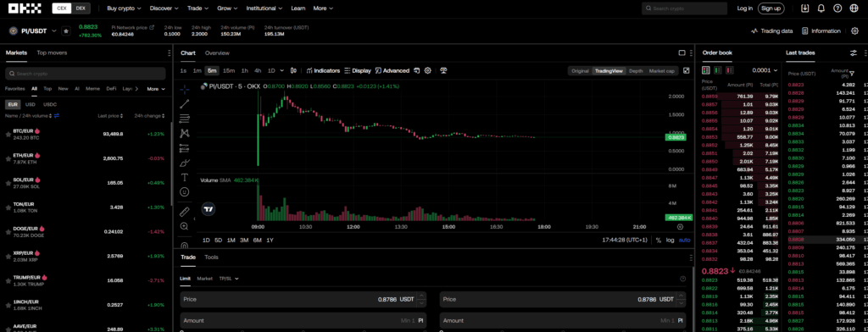Switch to the Top movers tab

(x=52, y=53)
